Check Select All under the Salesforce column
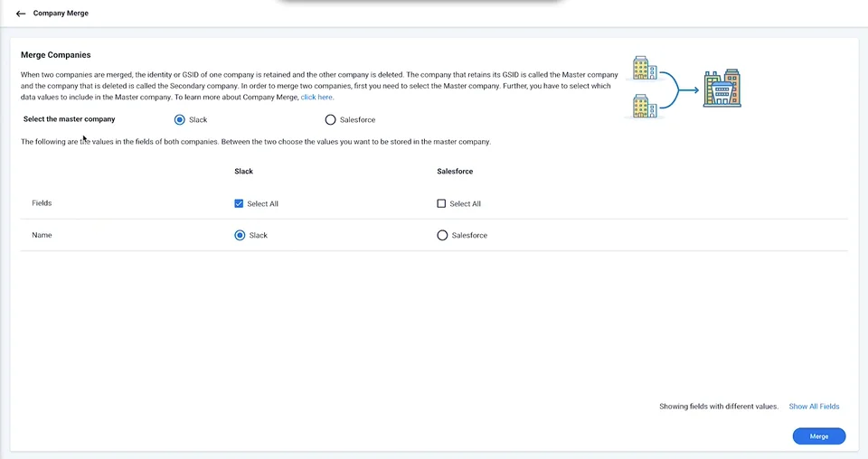 point(441,203)
